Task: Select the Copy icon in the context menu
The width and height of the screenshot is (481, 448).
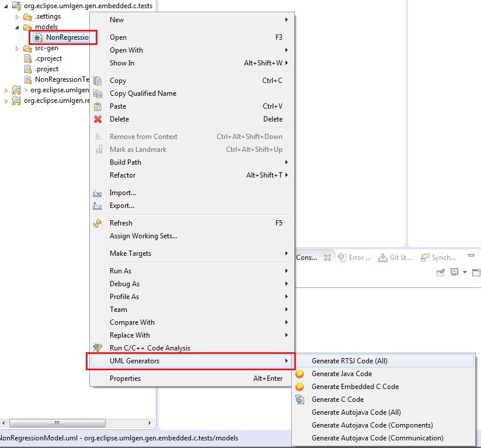Action: (x=99, y=81)
